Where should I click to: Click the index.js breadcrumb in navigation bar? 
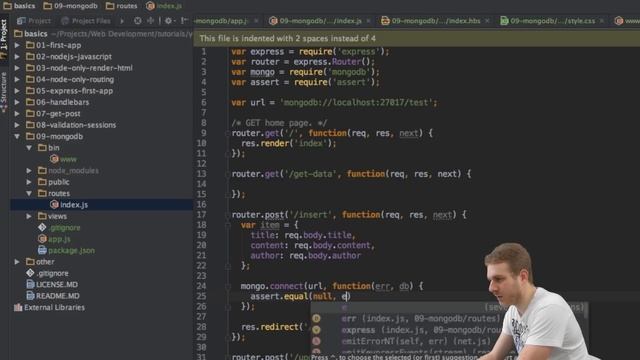164,6
